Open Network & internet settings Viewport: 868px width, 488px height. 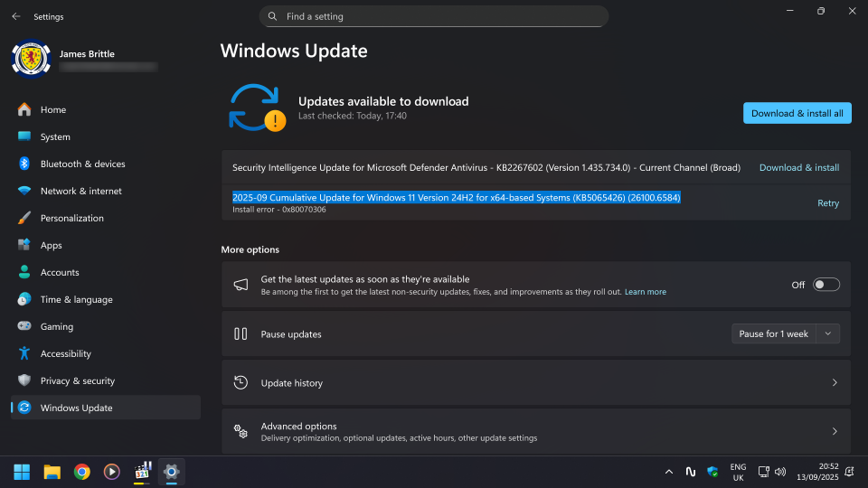coord(106,191)
